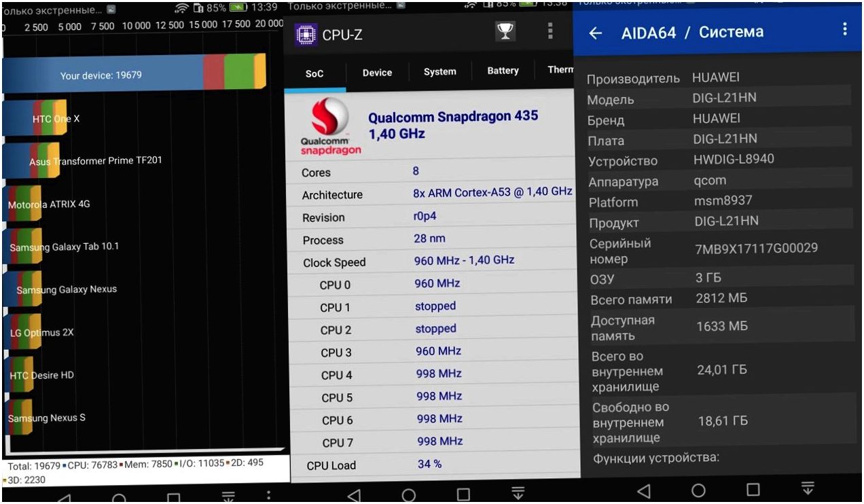Tap 'Функции устройства:' label
The image size is (864, 504).
(x=656, y=458)
